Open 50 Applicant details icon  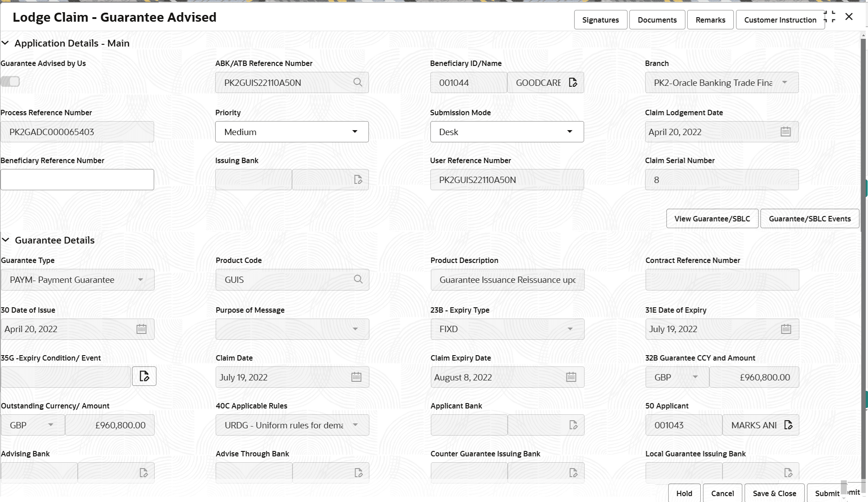point(788,425)
